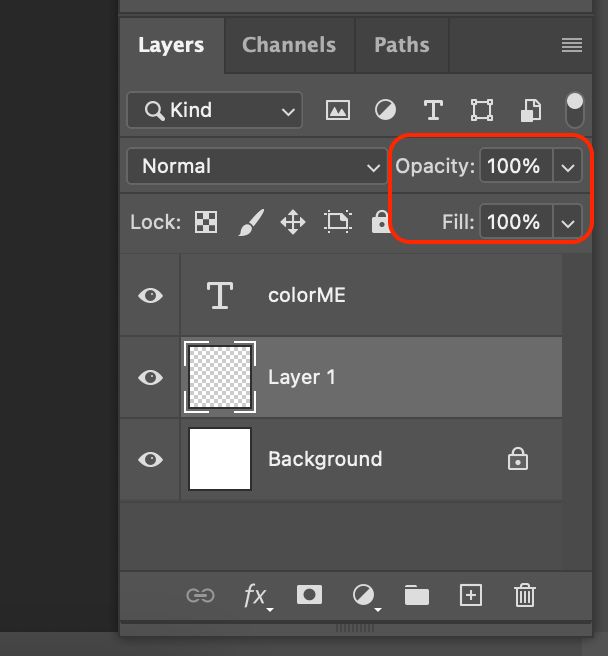Image resolution: width=608 pixels, height=656 pixels.
Task: Add layer mask icon
Action: pos(309,595)
